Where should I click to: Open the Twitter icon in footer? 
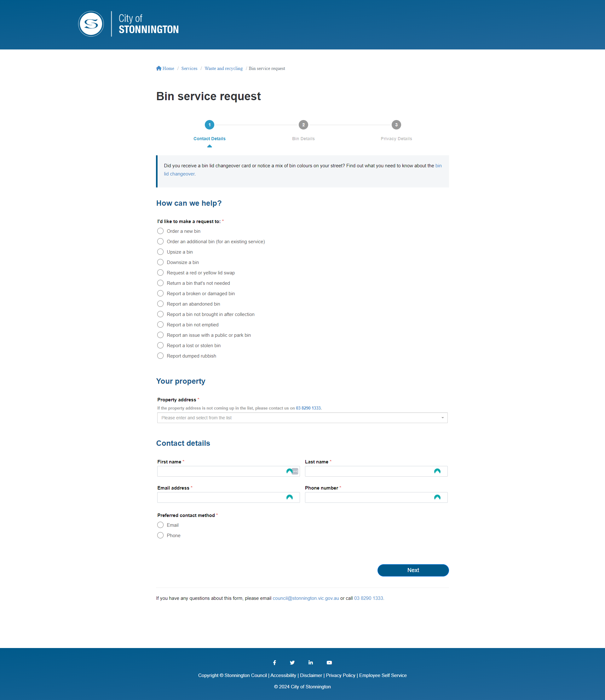[292, 663]
